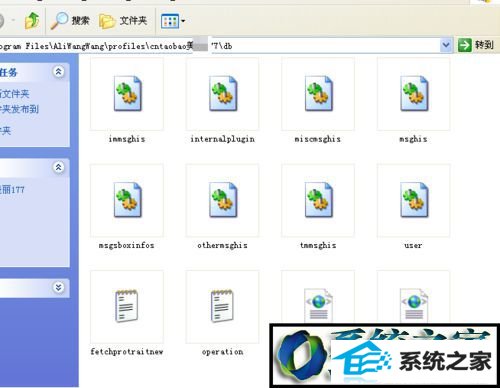This screenshot has width=500, height=388.
Task: Collapse the tasks (任务) sidebar panel
Action: click(x=59, y=72)
